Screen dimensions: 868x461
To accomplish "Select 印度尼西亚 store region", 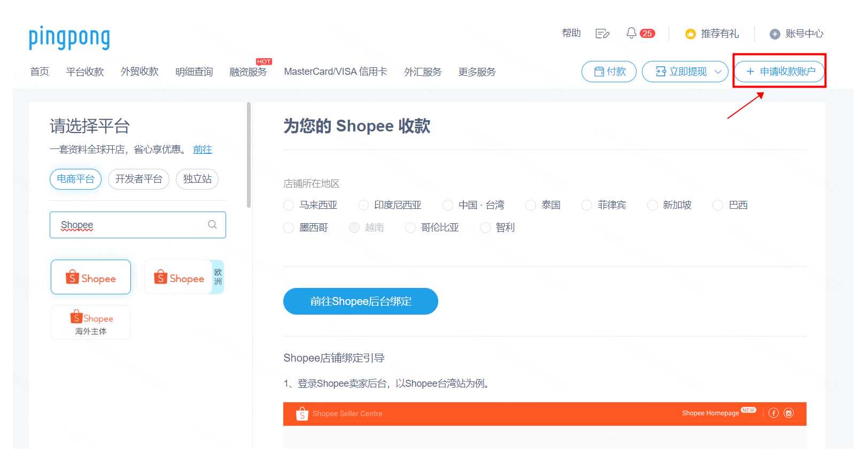I will (363, 205).
